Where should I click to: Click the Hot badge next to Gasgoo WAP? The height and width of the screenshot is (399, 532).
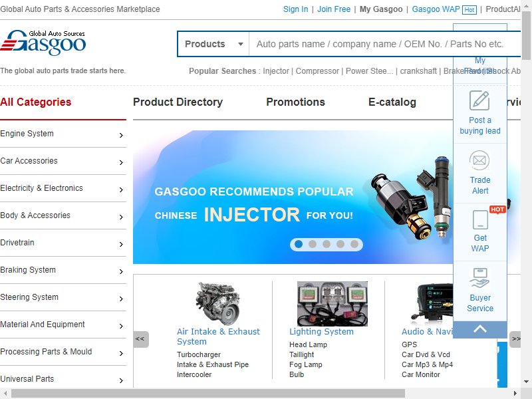[469, 10]
